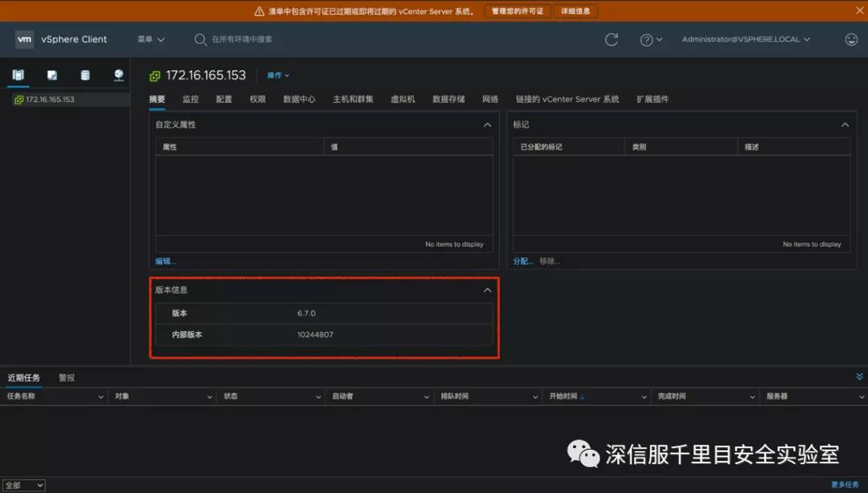The image size is (868, 493).
Task: Open 链接的 vCenter Server 系统 tab
Action: click(x=567, y=99)
